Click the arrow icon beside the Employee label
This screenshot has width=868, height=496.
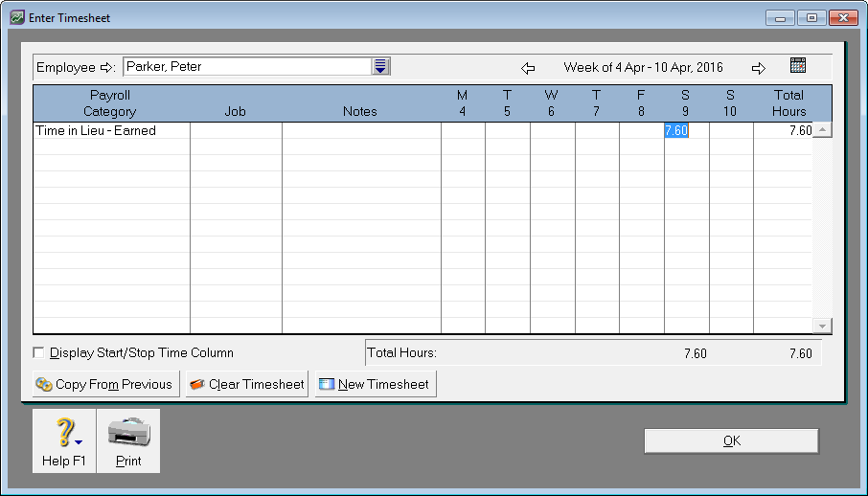point(106,68)
